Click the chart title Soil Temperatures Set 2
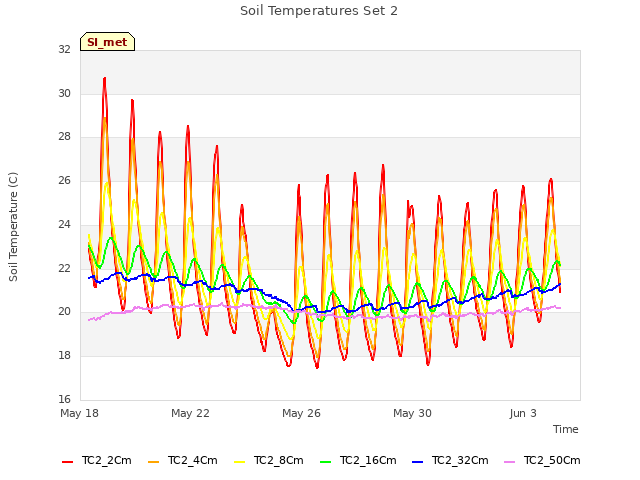This screenshot has width=640, height=480. pos(319,11)
